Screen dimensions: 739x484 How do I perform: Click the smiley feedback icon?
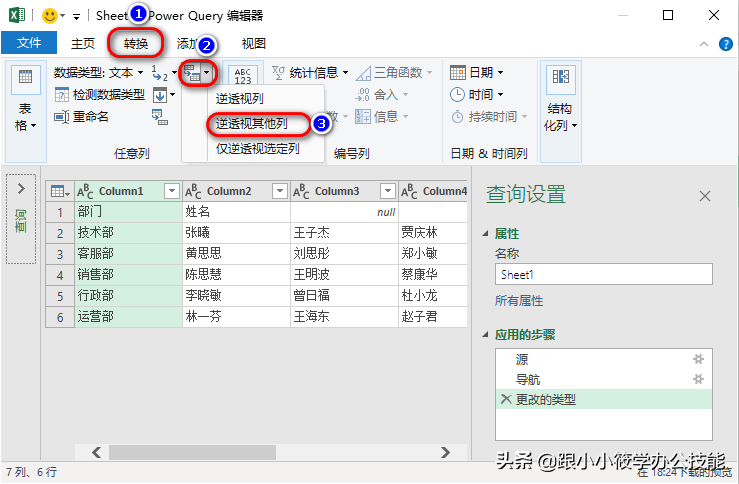[50, 16]
